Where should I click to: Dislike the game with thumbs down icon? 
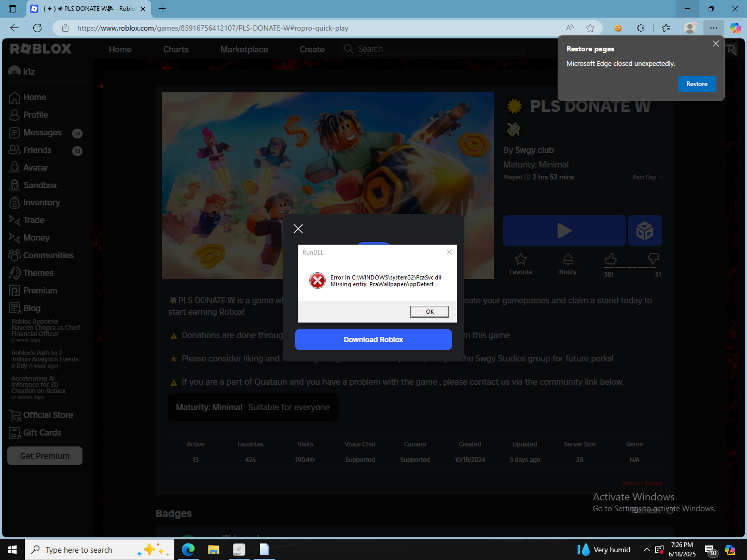click(654, 258)
